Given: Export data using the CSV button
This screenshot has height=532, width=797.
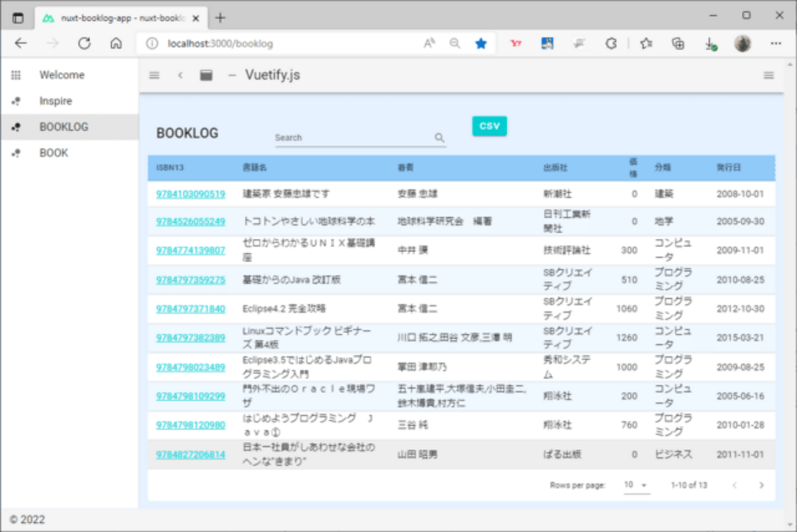Looking at the screenshot, I should pyautogui.click(x=489, y=126).
